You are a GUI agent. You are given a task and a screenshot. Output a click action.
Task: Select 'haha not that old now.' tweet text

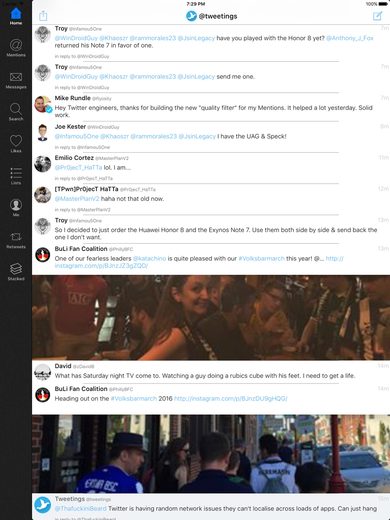pyautogui.click(x=132, y=199)
